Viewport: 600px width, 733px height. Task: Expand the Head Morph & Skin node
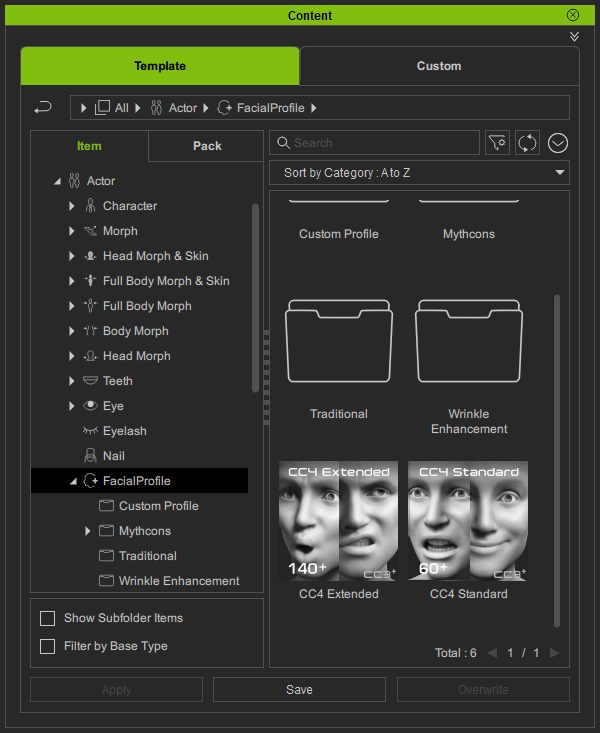[72, 256]
